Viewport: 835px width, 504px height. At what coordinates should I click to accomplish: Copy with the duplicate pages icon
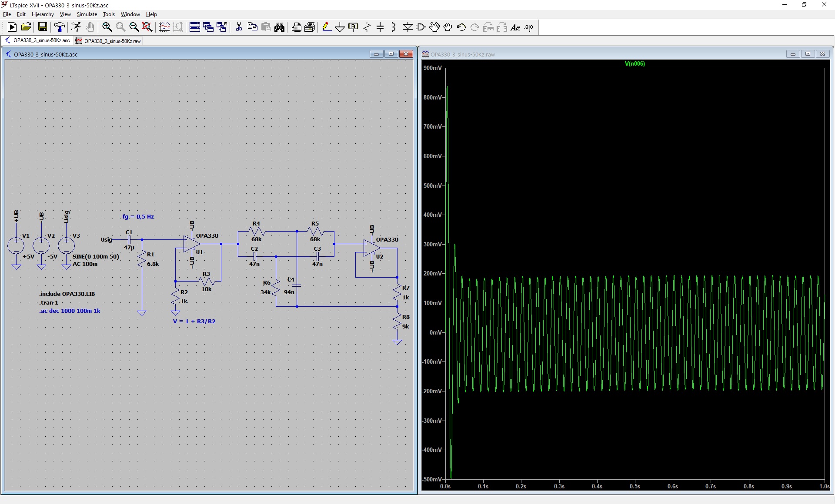point(252,27)
